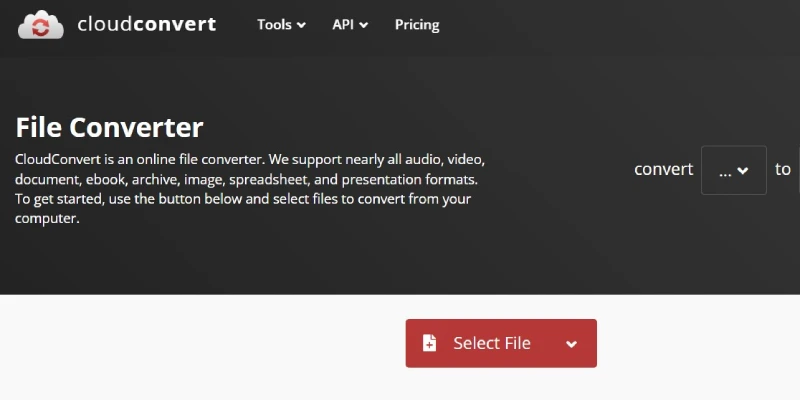This screenshot has width=800, height=400.
Task: Click the File Converter heading
Action: (110, 128)
